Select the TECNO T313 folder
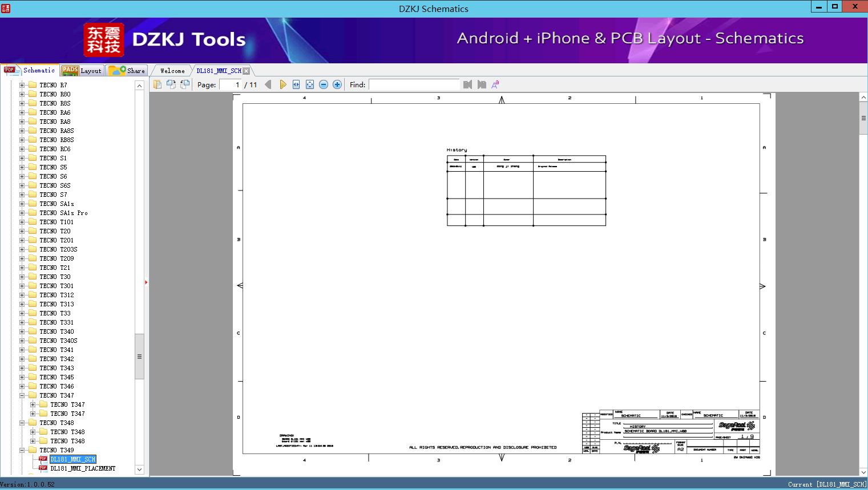The width and height of the screenshot is (868, 490). click(x=56, y=304)
